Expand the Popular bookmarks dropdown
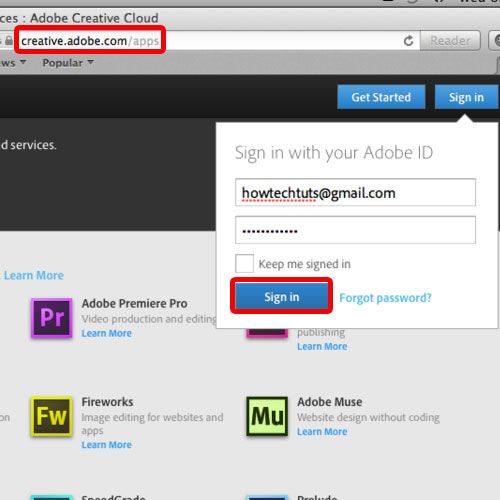The width and height of the screenshot is (500, 500). [x=68, y=63]
